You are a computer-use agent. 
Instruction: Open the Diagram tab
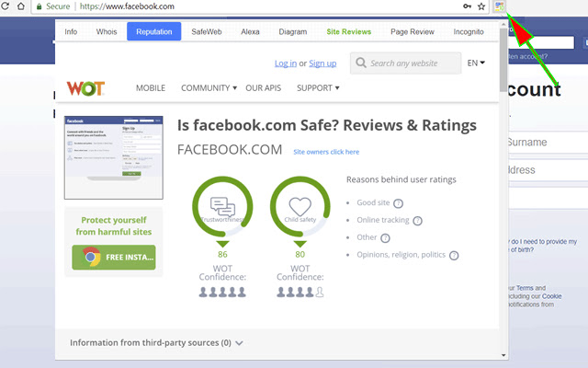pyautogui.click(x=293, y=32)
